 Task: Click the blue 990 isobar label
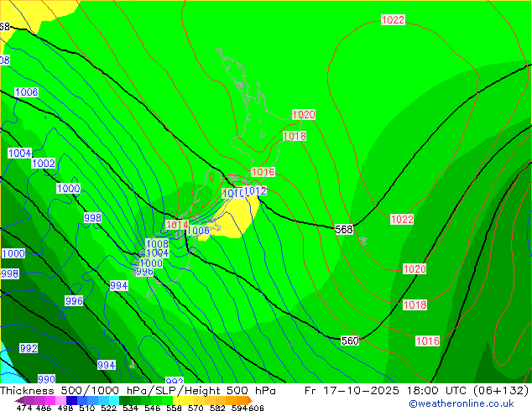(46, 379)
